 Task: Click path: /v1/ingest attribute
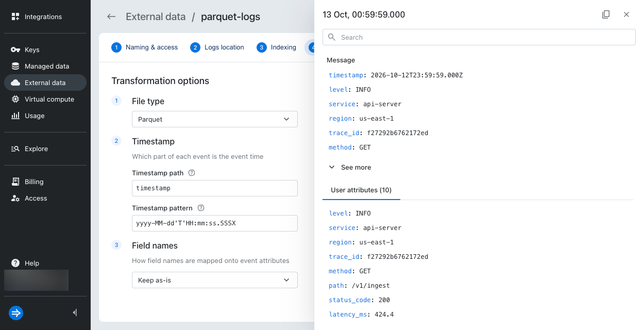click(x=359, y=286)
